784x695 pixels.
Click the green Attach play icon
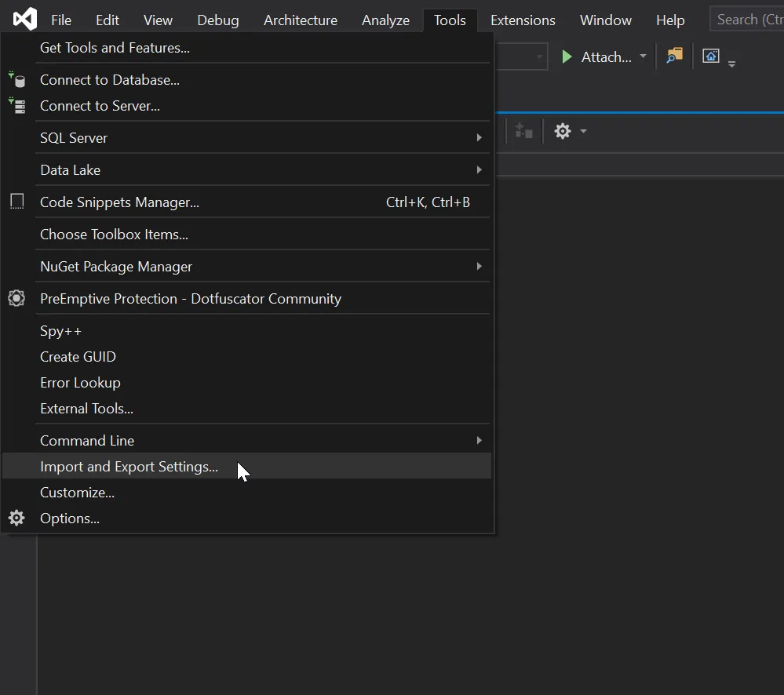[567, 56]
